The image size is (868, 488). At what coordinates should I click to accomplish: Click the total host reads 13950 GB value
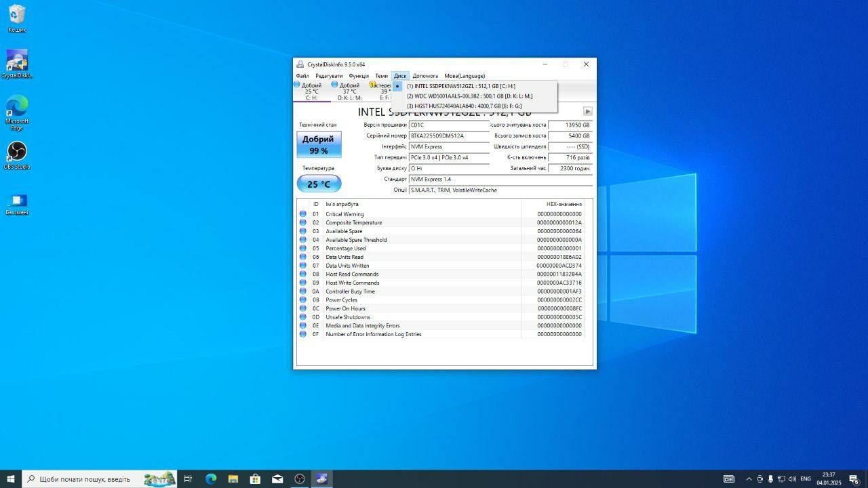click(570, 125)
